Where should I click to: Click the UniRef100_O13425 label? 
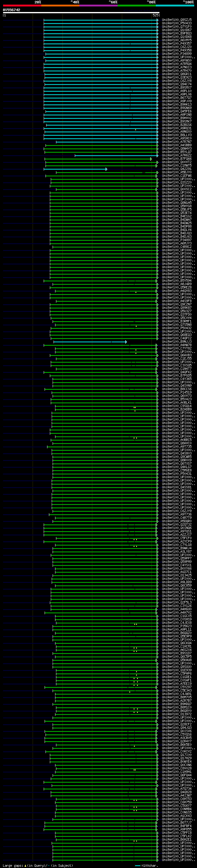pyautogui.click(x=177, y=575)
